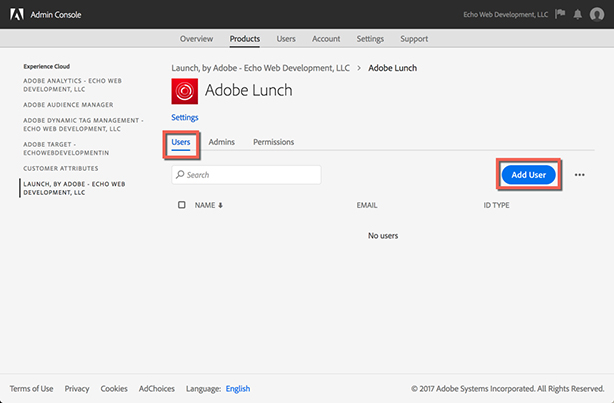Sort by the NAME column arrow
This screenshot has width=614, height=403.
[220, 205]
